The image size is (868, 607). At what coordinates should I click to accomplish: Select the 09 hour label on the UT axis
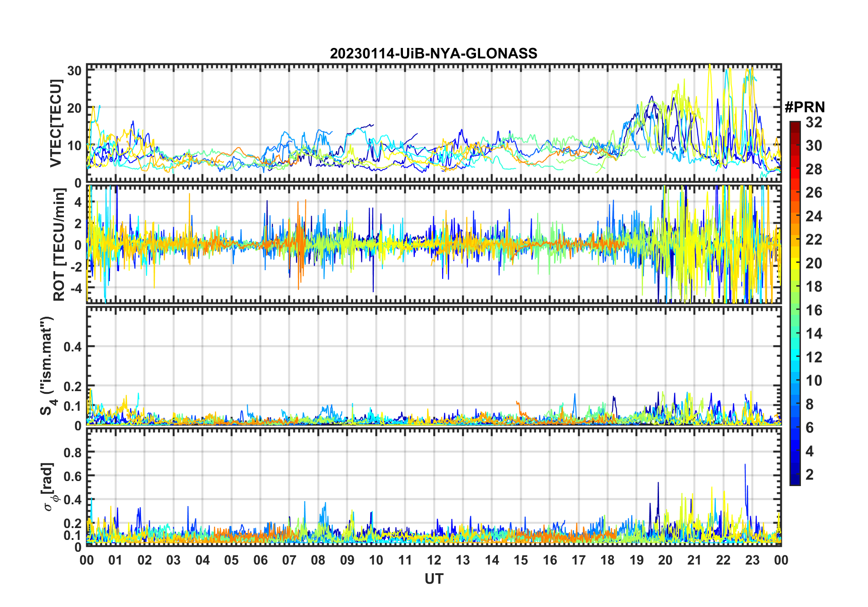pos(347,560)
